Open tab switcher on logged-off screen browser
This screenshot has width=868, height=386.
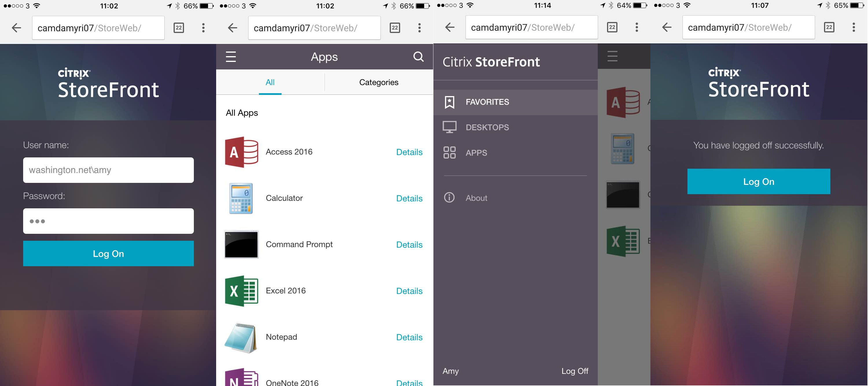pos(829,27)
